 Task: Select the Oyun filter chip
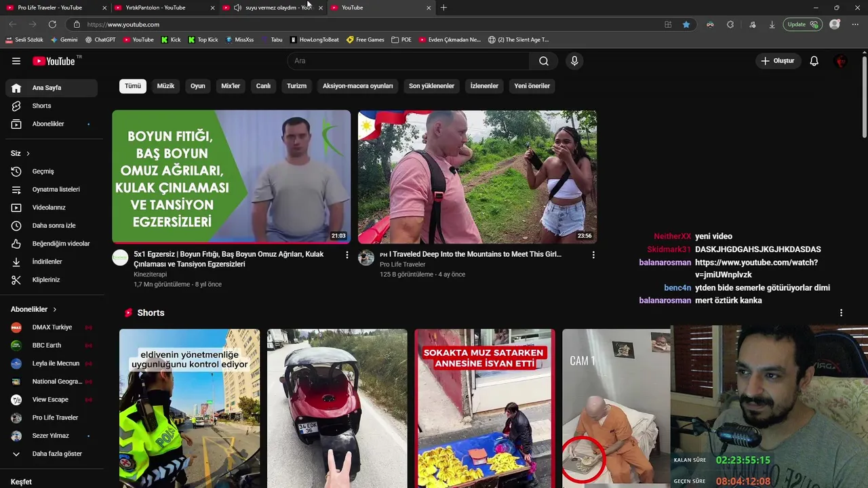click(197, 86)
